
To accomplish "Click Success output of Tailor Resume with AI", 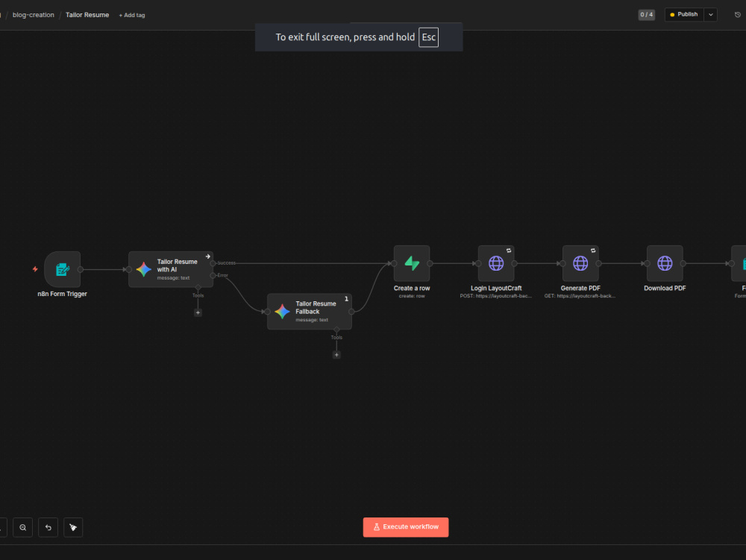I will 213,263.
